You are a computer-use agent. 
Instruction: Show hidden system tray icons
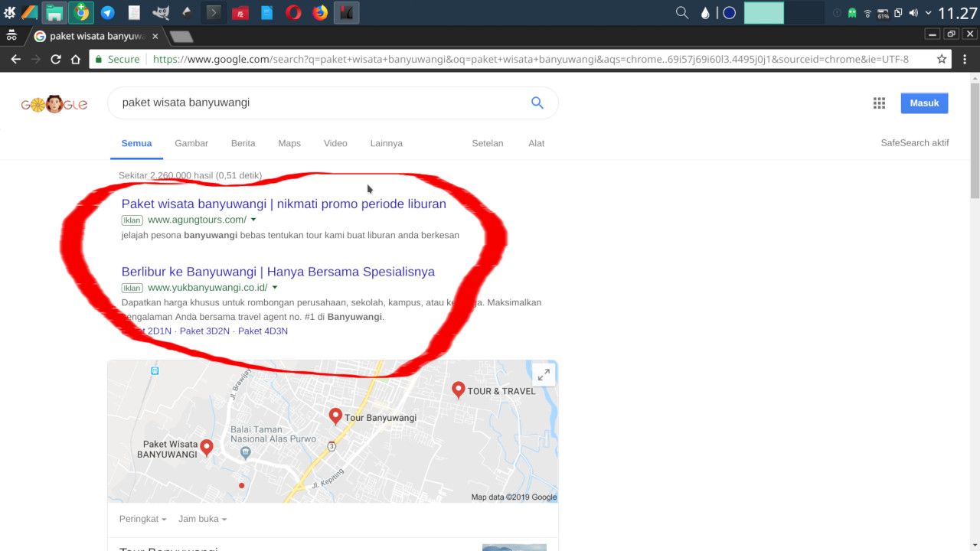[x=928, y=13]
